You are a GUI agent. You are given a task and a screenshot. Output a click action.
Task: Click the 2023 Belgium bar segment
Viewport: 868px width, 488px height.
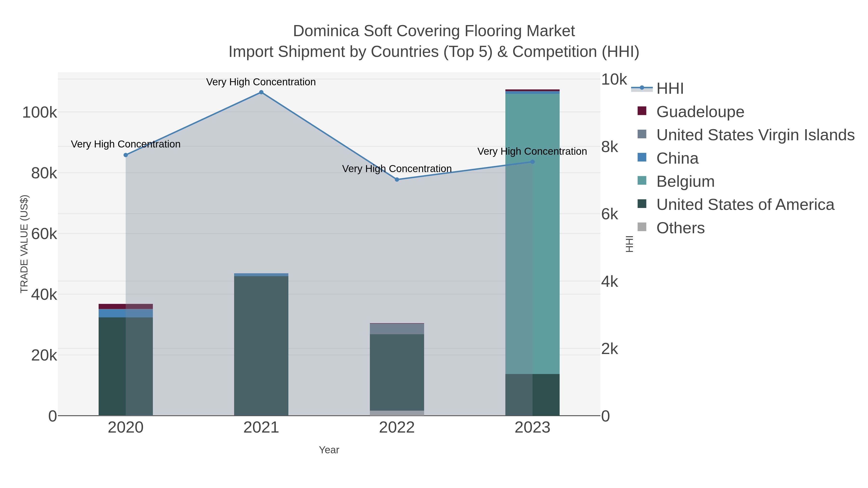tap(532, 234)
